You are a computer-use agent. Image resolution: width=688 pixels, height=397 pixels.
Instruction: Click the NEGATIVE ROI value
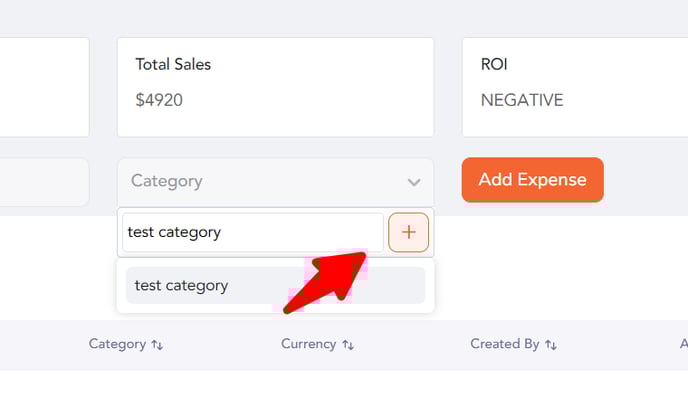(x=522, y=100)
